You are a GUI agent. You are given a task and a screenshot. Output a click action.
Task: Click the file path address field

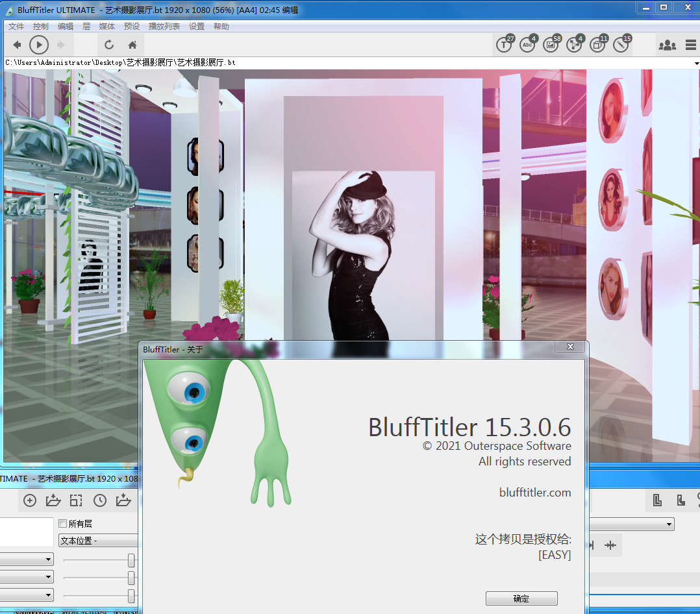(x=348, y=63)
